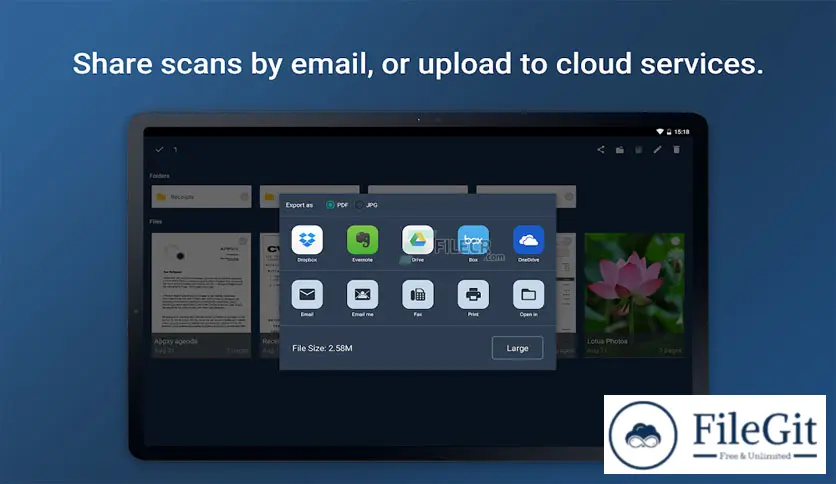Viewport: 836px width, 484px height.
Task: Toggle selection circle on Appxy agenda
Action: coord(243,241)
